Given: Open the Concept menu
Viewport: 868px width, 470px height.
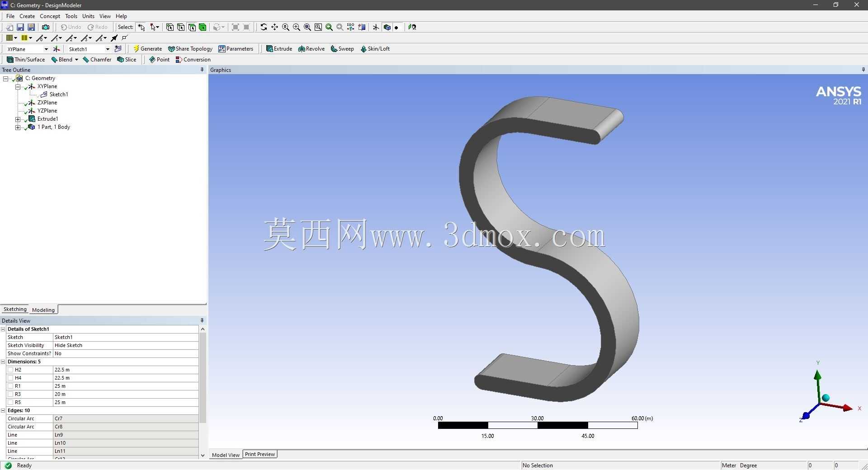Looking at the screenshot, I should pyautogui.click(x=50, y=16).
